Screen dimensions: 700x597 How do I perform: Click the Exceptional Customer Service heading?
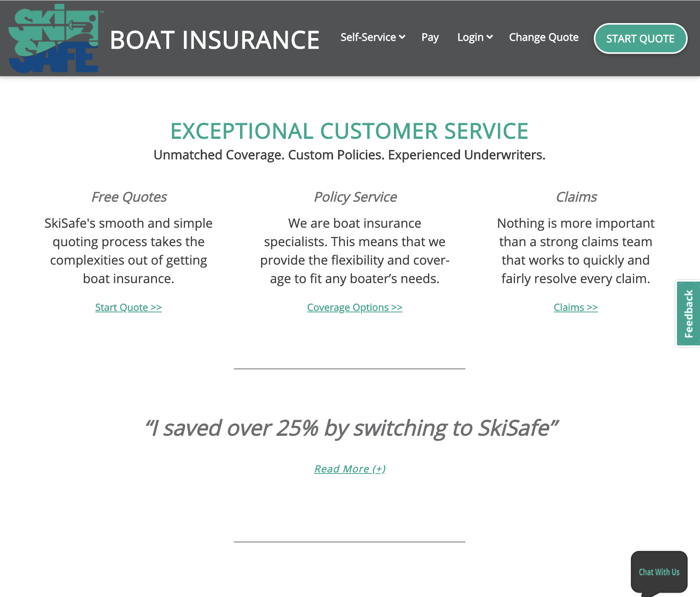pos(349,131)
